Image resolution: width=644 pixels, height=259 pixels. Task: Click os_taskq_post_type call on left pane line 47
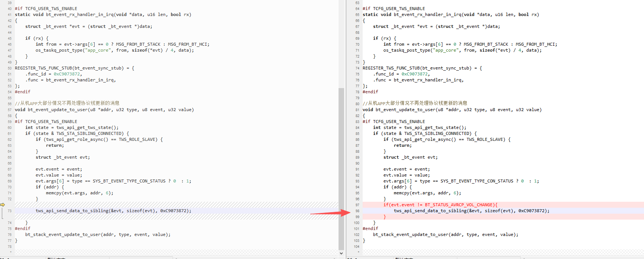click(115, 50)
